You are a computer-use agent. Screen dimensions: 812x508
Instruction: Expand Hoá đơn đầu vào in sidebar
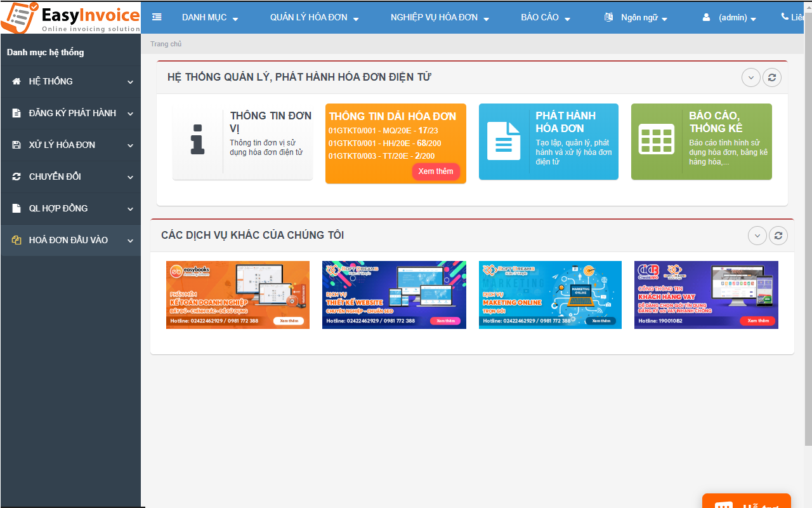coord(70,240)
